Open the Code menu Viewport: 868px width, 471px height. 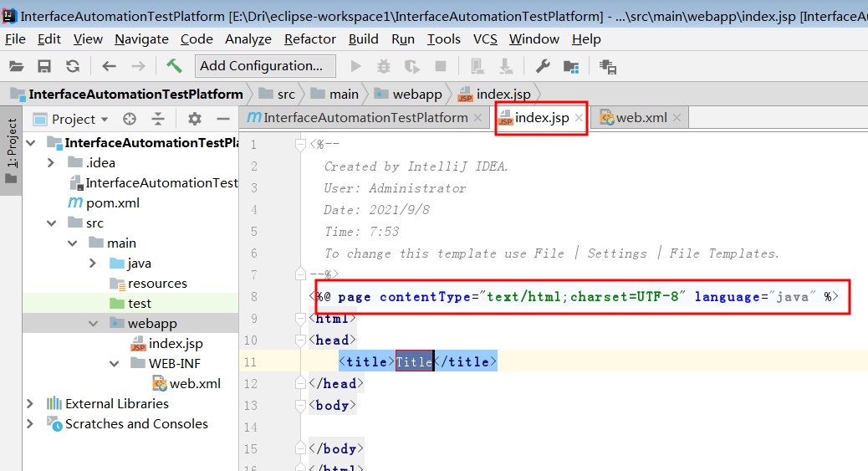(x=197, y=39)
